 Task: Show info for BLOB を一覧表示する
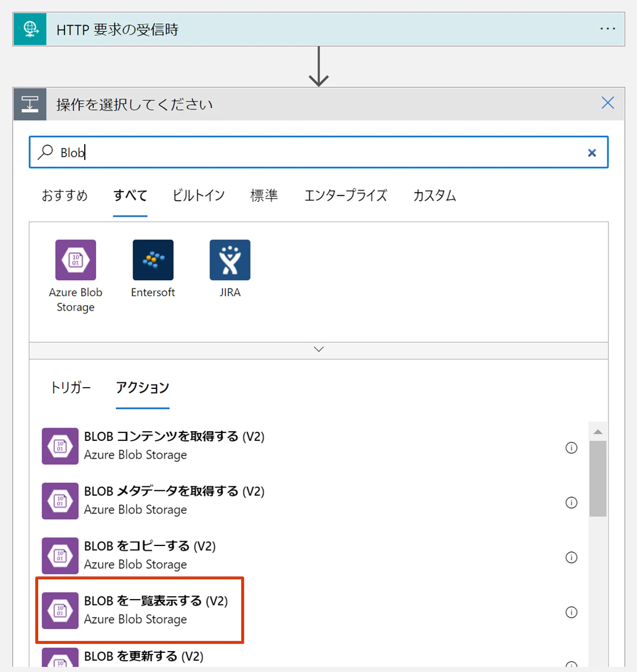pyautogui.click(x=571, y=612)
